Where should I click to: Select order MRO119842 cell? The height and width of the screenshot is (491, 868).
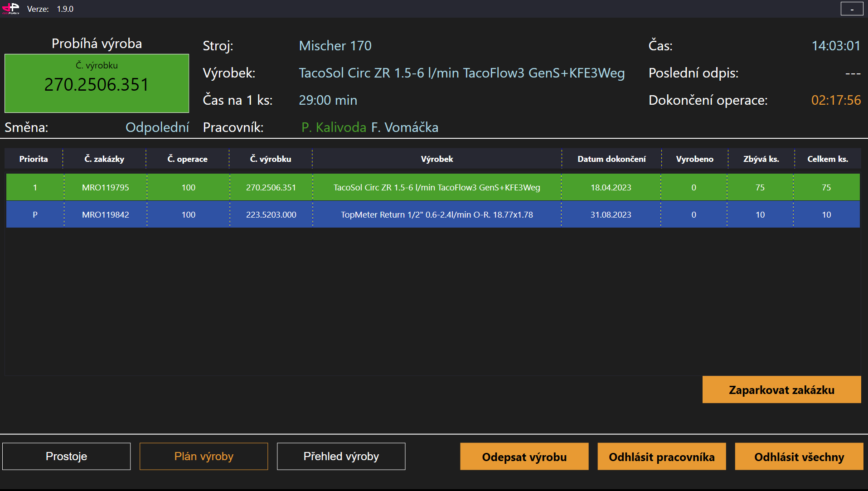[x=105, y=214]
